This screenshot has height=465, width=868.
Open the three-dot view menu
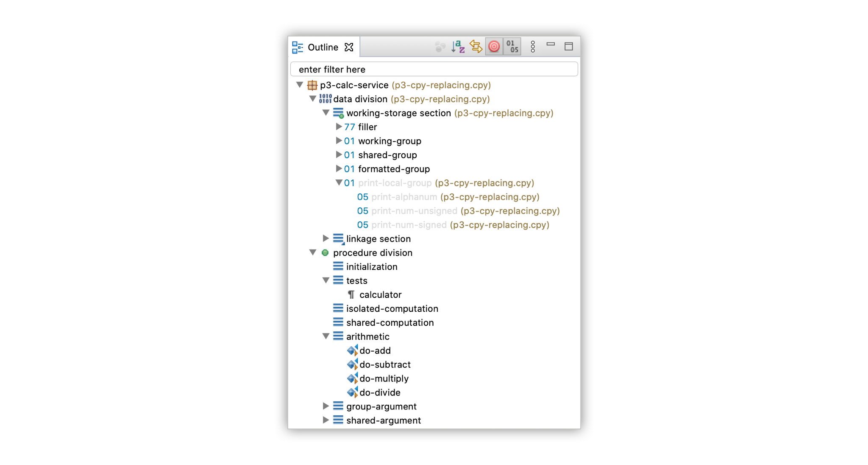(x=533, y=47)
